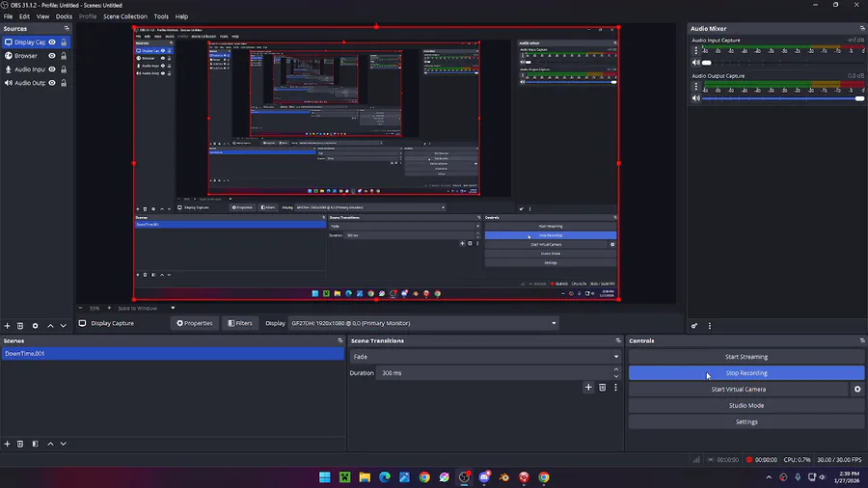Move the selected source up

point(50,326)
